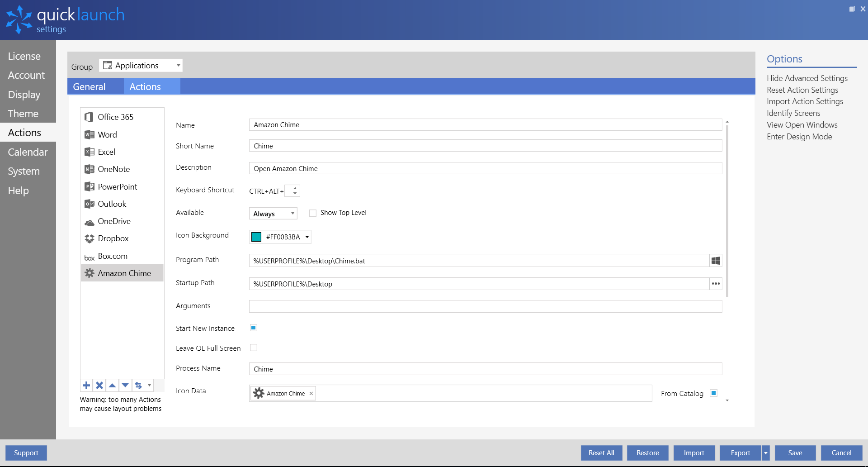Screen dimensions: 868x467
Task: Toggle the From Catalog checkbox
Action: click(x=713, y=393)
